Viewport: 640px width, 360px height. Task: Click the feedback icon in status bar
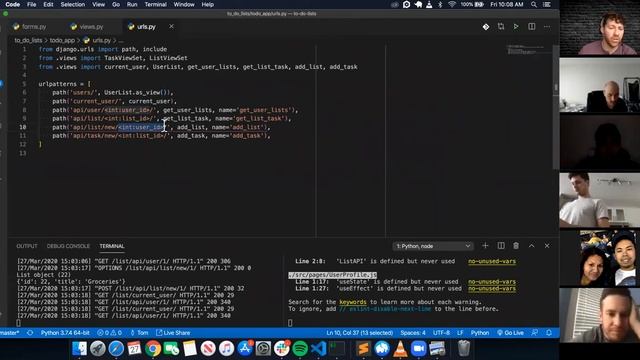pos(534,333)
